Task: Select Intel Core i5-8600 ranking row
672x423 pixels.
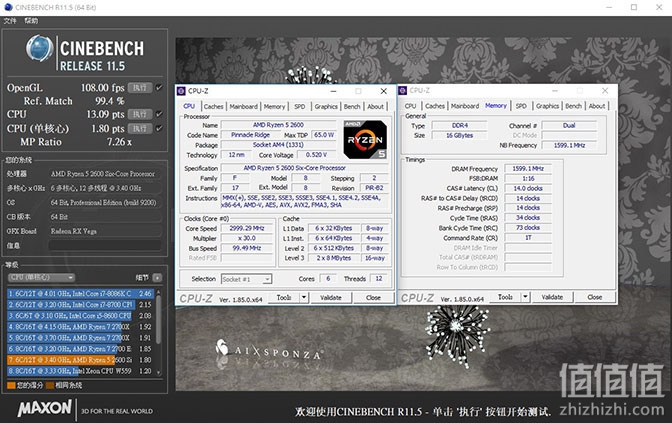Action: [x=80, y=315]
